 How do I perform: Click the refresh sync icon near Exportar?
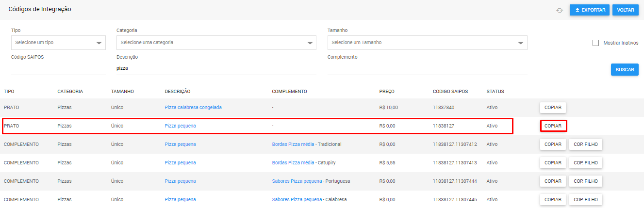click(560, 10)
